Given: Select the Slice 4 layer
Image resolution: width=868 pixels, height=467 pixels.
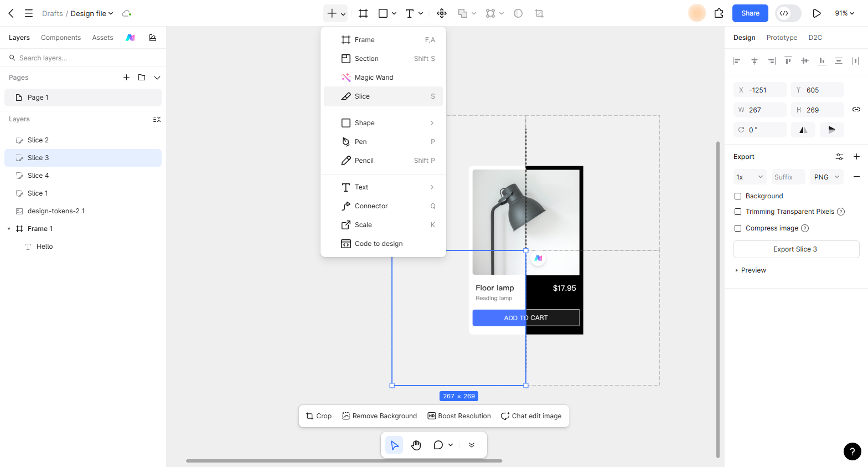Looking at the screenshot, I should click(83, 176).
